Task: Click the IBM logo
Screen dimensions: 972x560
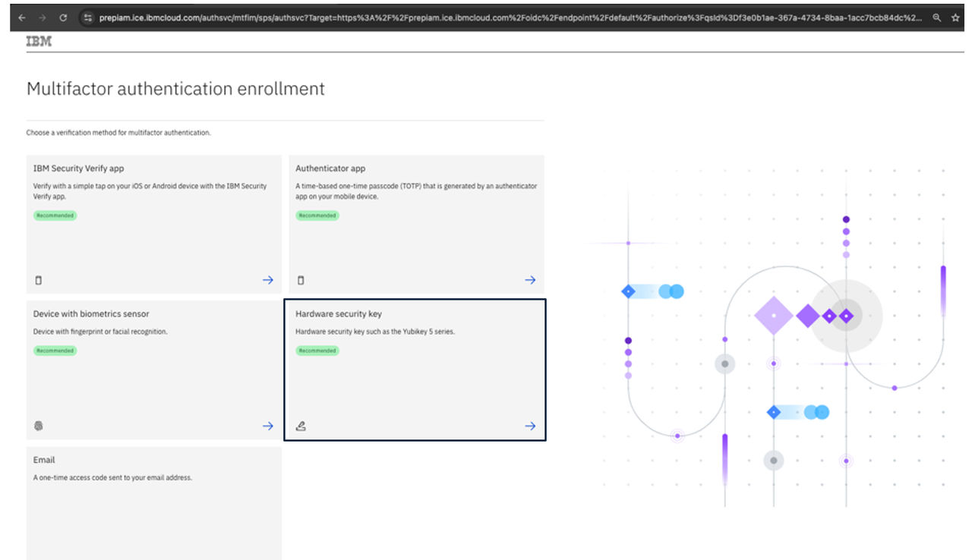Action: [x=39, y=42]
